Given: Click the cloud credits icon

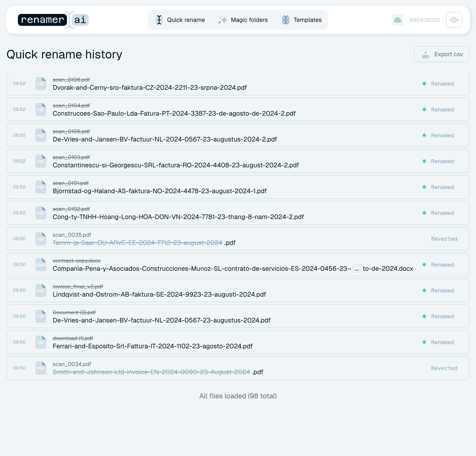Looking at the screenshot, I should pyautogui.click(x=397, y=20).
